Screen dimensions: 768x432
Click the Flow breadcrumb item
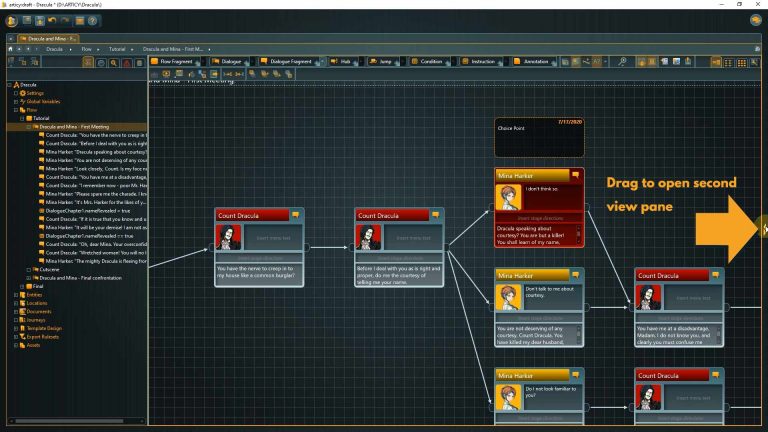(86, 49)
